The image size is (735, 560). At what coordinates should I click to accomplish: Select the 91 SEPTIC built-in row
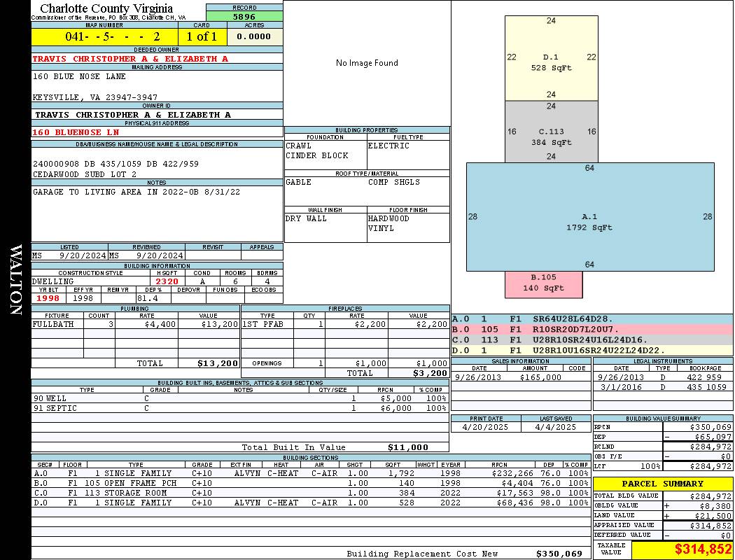pos(239,408)
